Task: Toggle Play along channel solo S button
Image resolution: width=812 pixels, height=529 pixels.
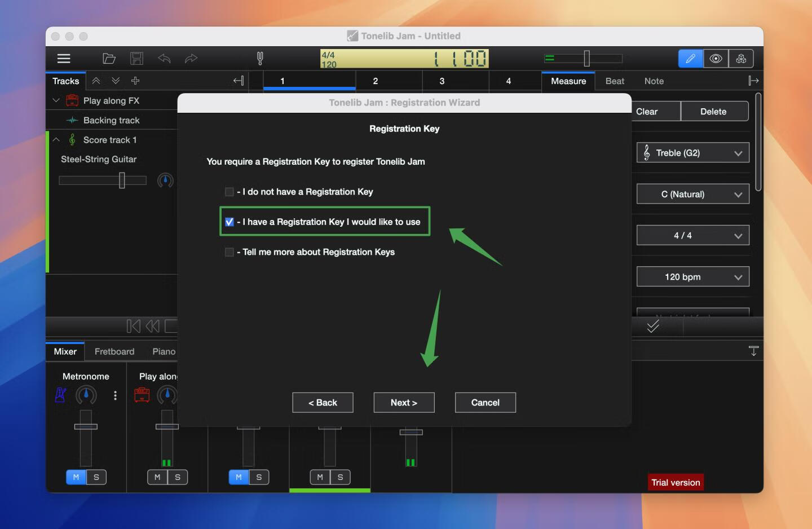Action: click(178, 477)
